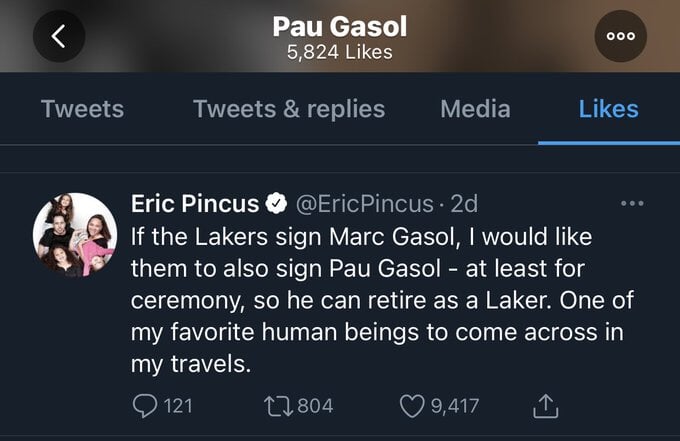Click the 804 retweets count
The height and width of the screenshot is (441, 680).
coord(315,406)
